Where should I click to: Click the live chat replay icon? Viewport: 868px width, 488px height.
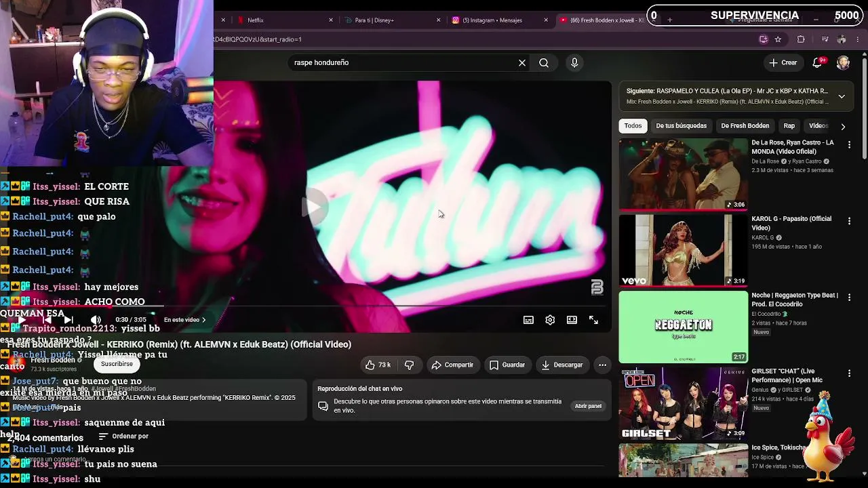[x=323, y=406]
